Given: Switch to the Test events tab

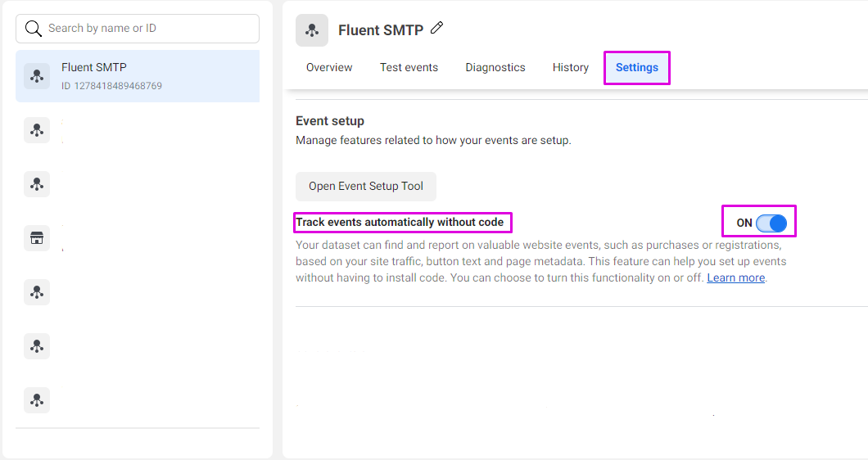Looking at the screenshot, I should coord(409,67).
